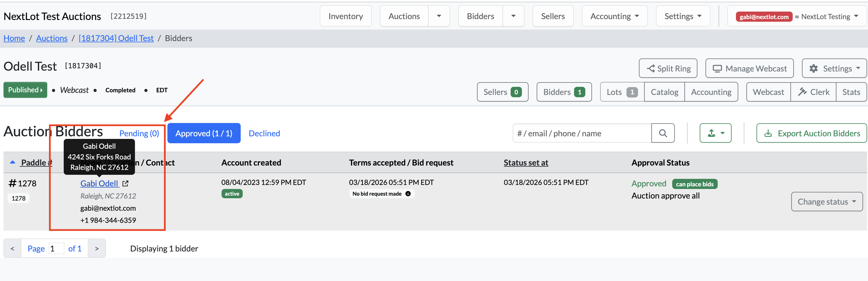
Task: Open Gabi Odell bidder profile link
Action: click(99, 183)
